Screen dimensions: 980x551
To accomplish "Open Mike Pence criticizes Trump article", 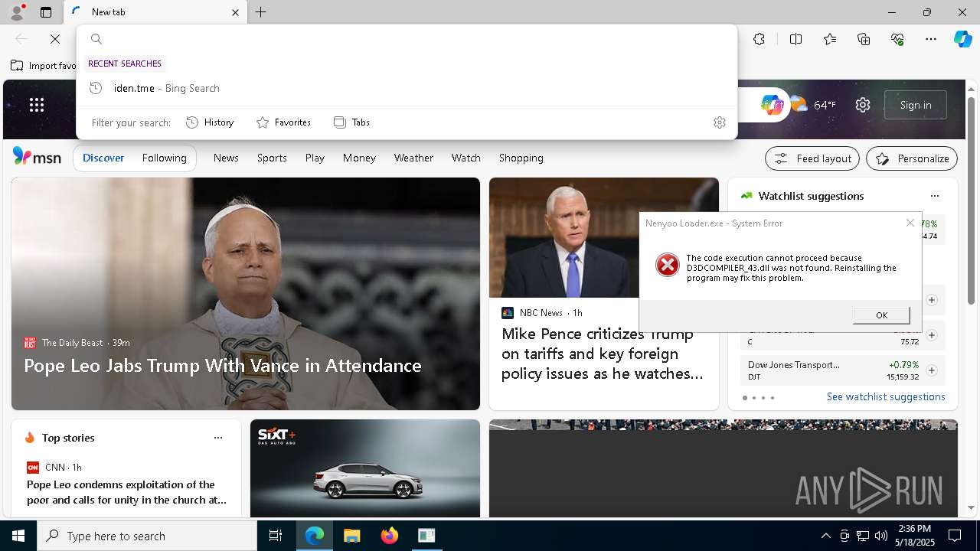I will click(603, 354).
